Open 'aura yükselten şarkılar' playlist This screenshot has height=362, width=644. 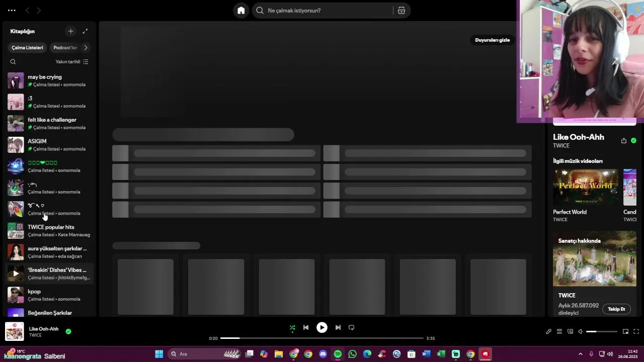coord(49,252)
